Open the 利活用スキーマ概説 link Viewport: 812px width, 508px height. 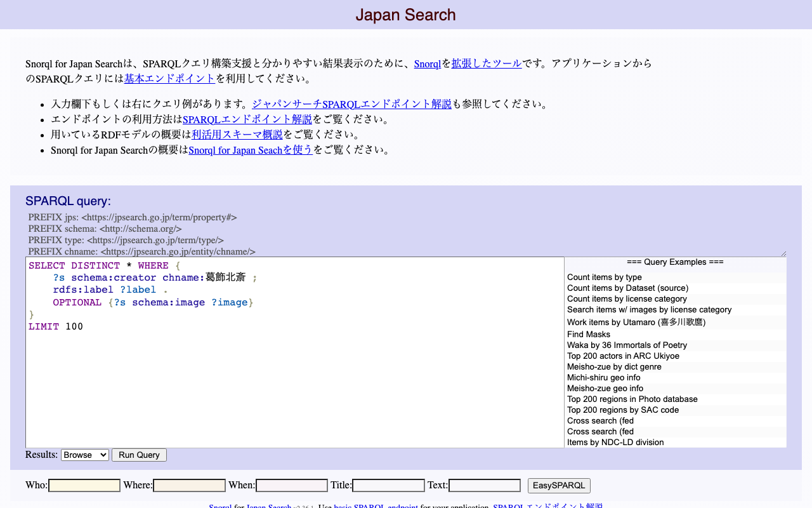237,134
